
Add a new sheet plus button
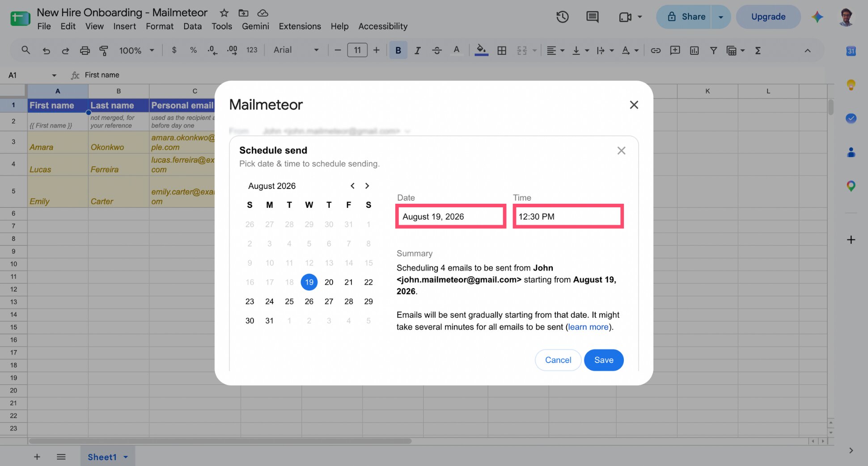tap(37, 457)
